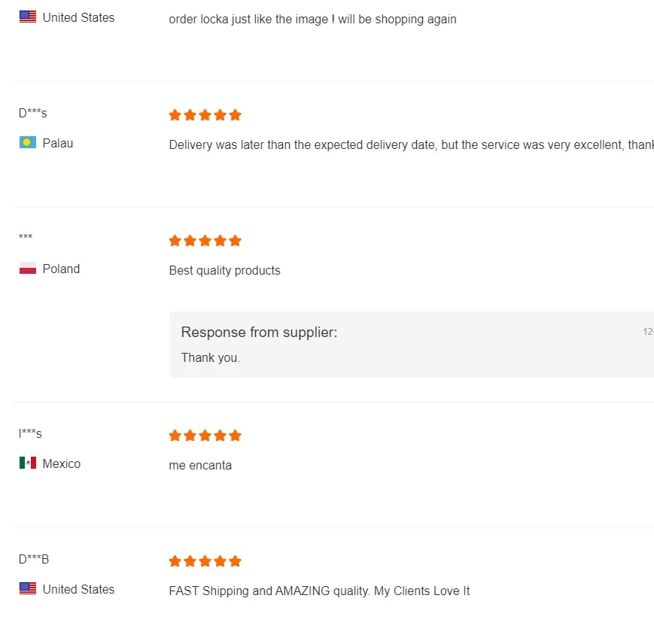Click the 'order locka' review text

(312, 20)
